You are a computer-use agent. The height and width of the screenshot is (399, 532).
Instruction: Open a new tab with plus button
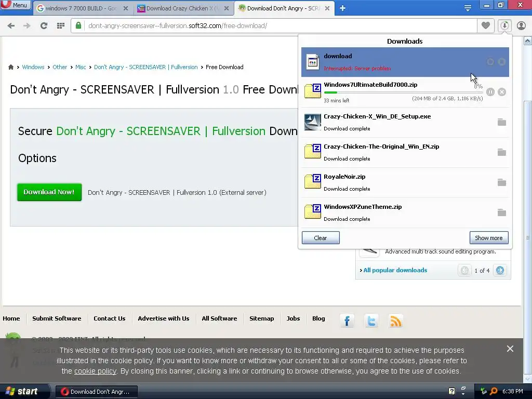click(343, 8)
